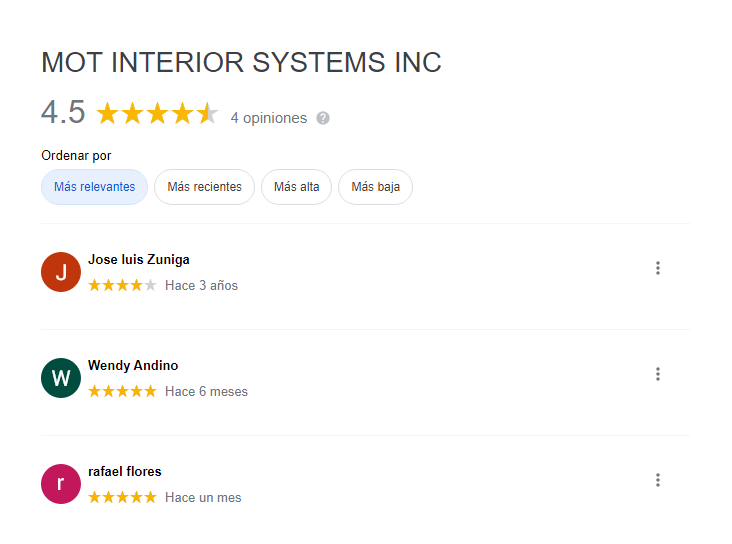The width and height of the screenshot is (732, 544).
Task: Click Jose luis Zuniga's orange J avatar
Action: (61, 272)
